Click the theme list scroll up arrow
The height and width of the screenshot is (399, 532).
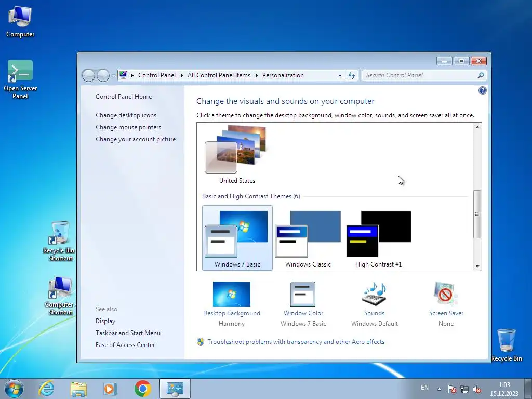point(477,127)
